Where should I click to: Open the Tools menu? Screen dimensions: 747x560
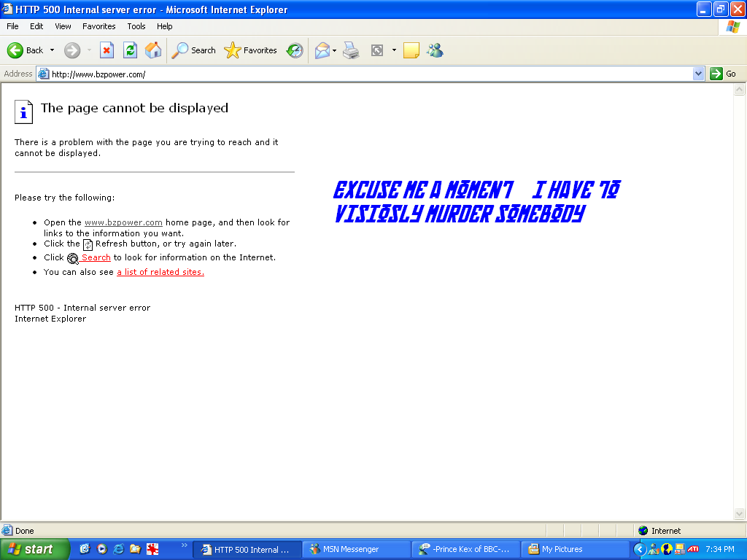(136, 26)
